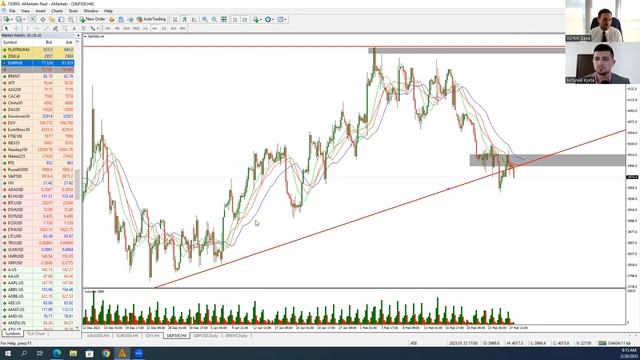Zoom out on the chart

tap(214, 19)
